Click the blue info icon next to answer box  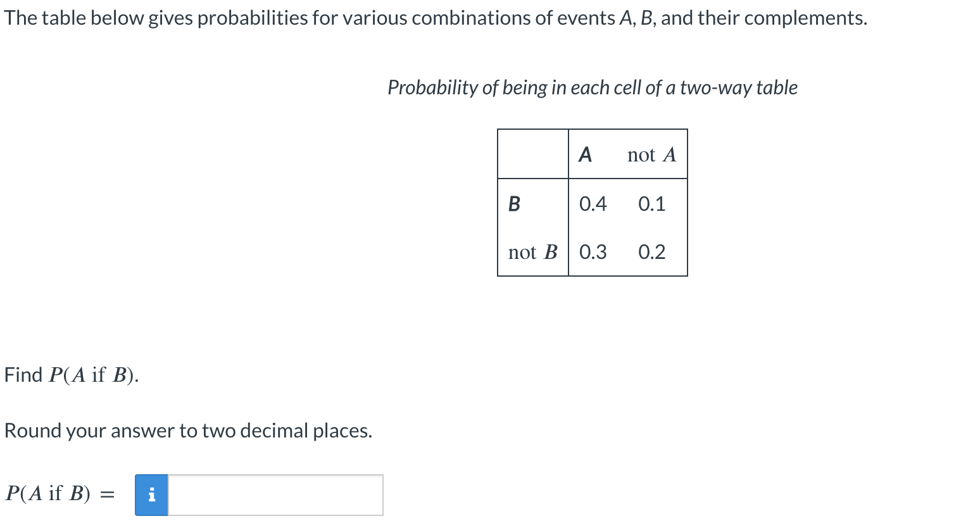tap(151, 495)
